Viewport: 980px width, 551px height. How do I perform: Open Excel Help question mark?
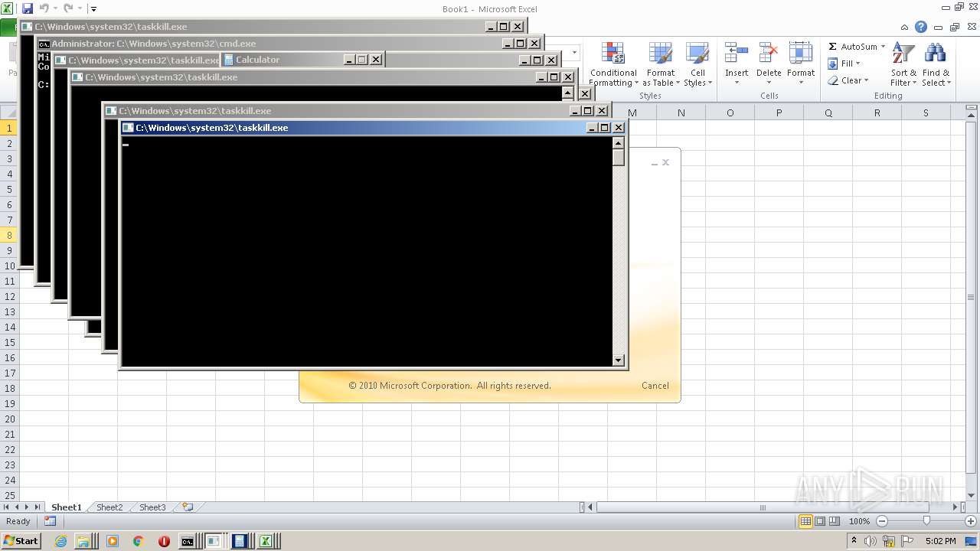(921, 27)
